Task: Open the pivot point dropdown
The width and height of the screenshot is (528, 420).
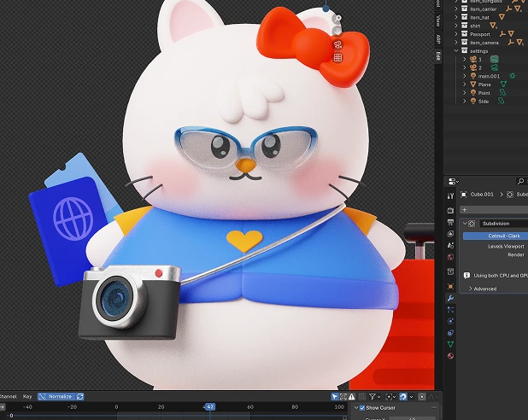Action: click(390, 397)
